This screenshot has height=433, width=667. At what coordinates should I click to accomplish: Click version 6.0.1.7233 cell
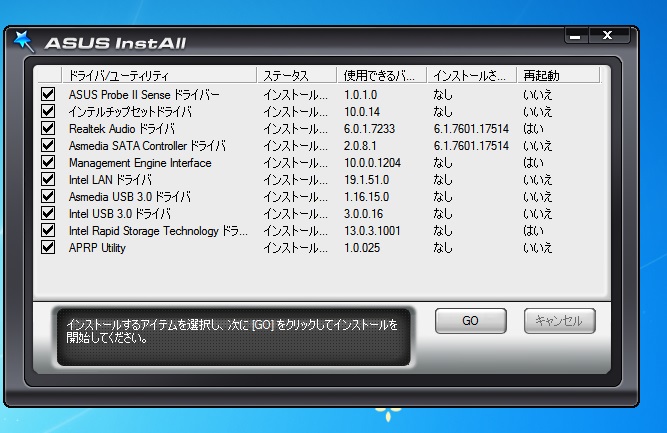(369, 128)
